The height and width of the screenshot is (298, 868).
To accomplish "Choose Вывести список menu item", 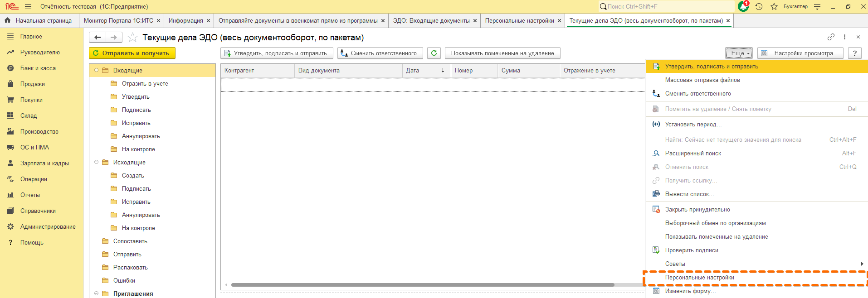I will pos(756,194).
